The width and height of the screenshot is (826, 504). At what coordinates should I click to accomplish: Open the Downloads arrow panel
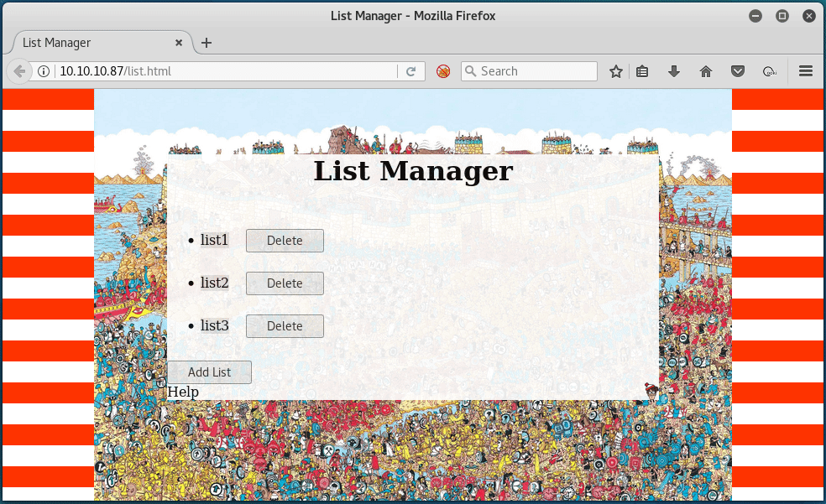(x=674, y=71)
